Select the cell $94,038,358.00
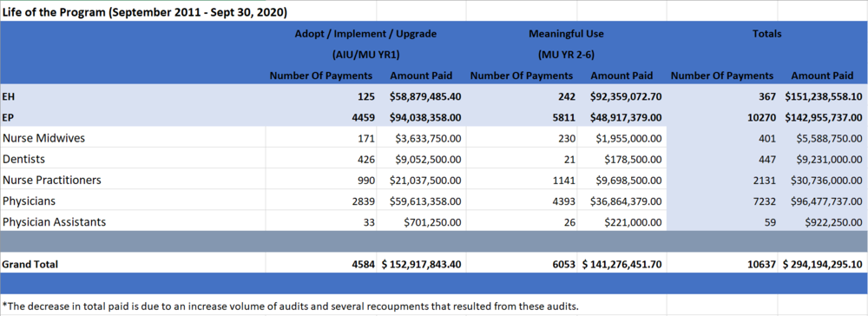Image resolution: width=868 pixels, height=316 pixels. tap(425, 118)
